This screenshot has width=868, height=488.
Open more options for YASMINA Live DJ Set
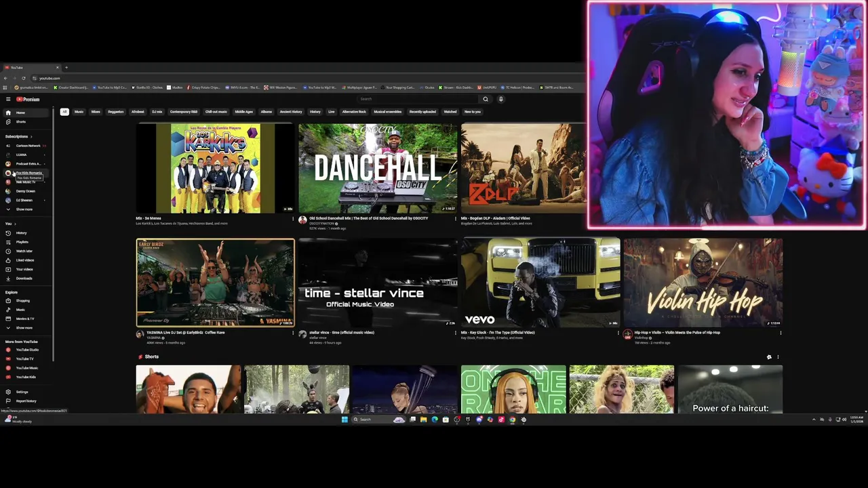point(293,333)
